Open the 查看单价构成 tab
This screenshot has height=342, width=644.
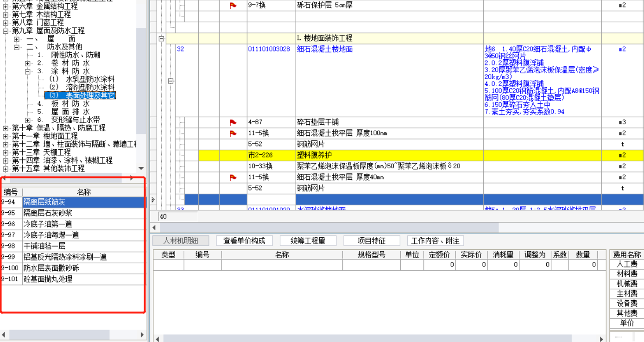[x=244, y=241]
